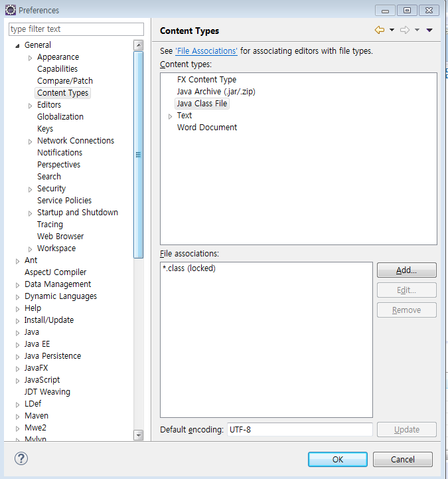448x479 pixels.
Task: Select JavaScript in the tree
Action: pyautogui.click(x=42, y=380)
